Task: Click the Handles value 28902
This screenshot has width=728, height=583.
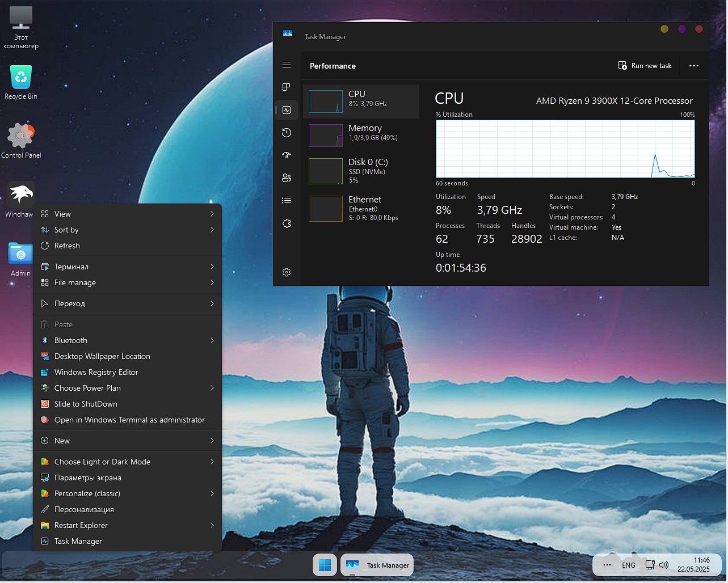Action: coord(527,239)
